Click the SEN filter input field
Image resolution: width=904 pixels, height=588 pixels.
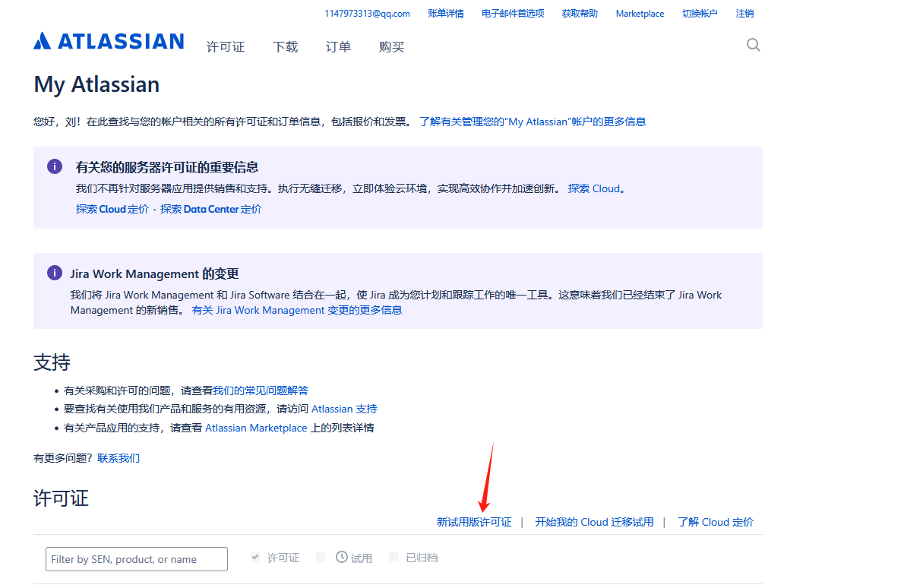pos(136,558)
